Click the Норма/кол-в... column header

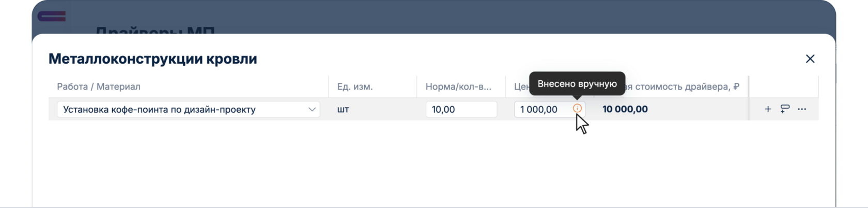458,87
